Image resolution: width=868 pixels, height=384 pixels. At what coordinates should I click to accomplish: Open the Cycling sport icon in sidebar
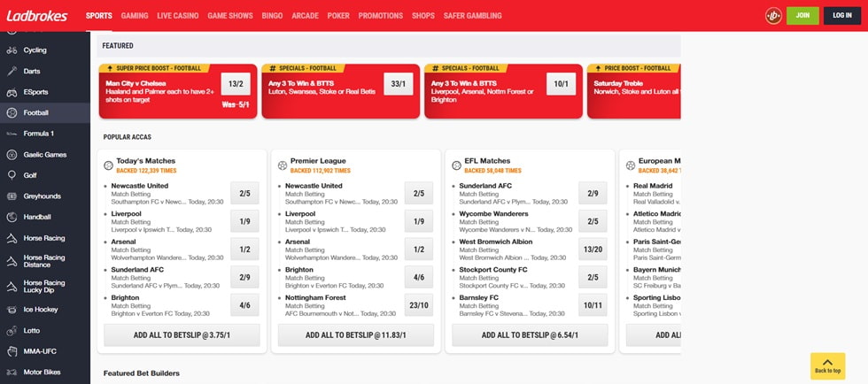tap(12, 50)
